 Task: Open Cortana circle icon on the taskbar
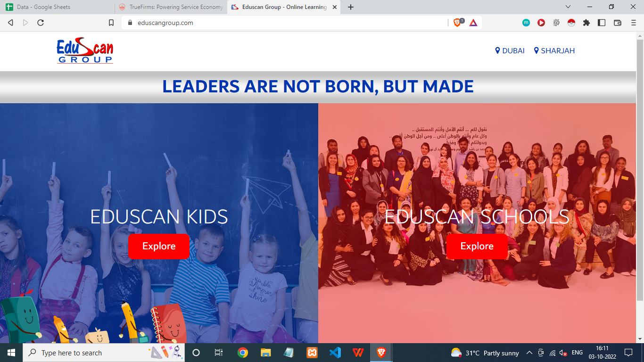coord(196,353)
